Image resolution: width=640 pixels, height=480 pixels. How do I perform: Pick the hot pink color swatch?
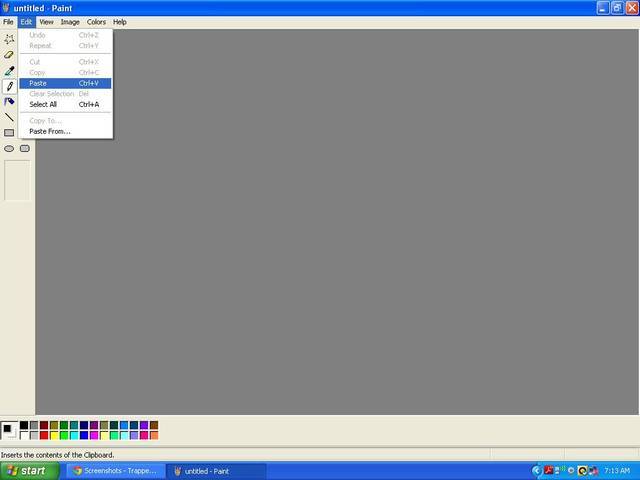[x=144, y=436]
